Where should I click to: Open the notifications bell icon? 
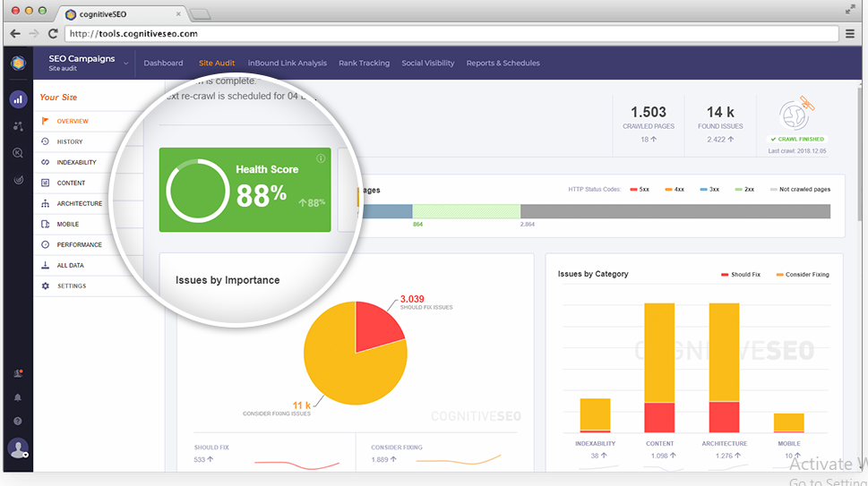18,397
